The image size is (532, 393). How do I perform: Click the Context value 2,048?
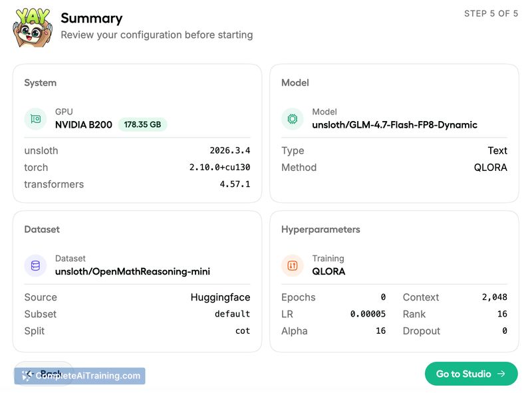coord(494,297)
